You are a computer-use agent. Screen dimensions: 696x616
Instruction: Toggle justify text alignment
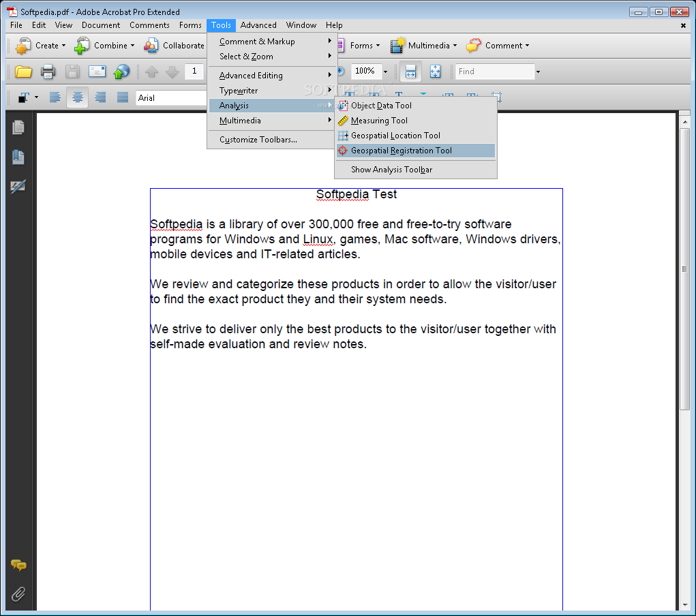[123, 97]
